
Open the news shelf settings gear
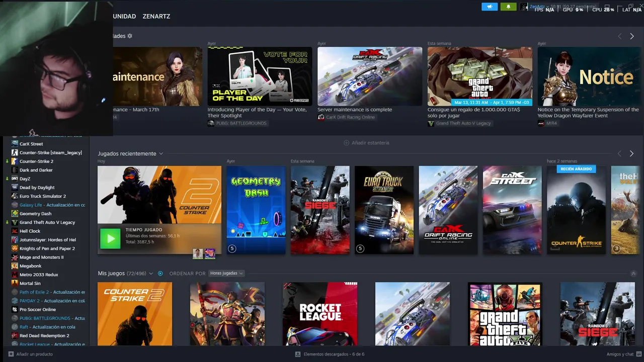coord(130,36)
